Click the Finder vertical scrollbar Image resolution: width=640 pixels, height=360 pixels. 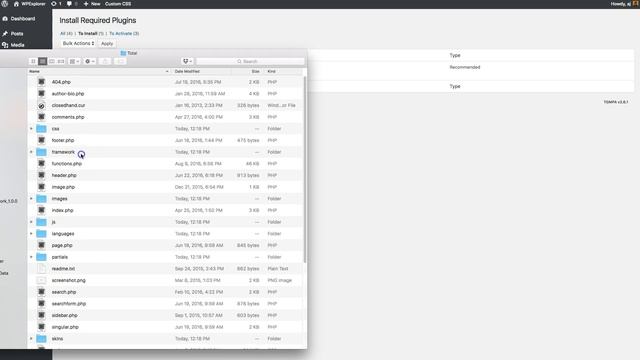[x=305, y=169]
